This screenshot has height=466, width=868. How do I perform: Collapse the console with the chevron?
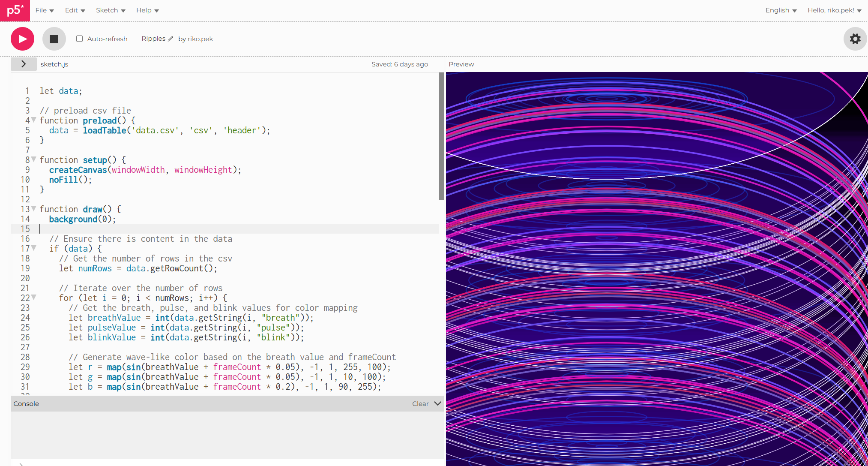click(437, 403)
